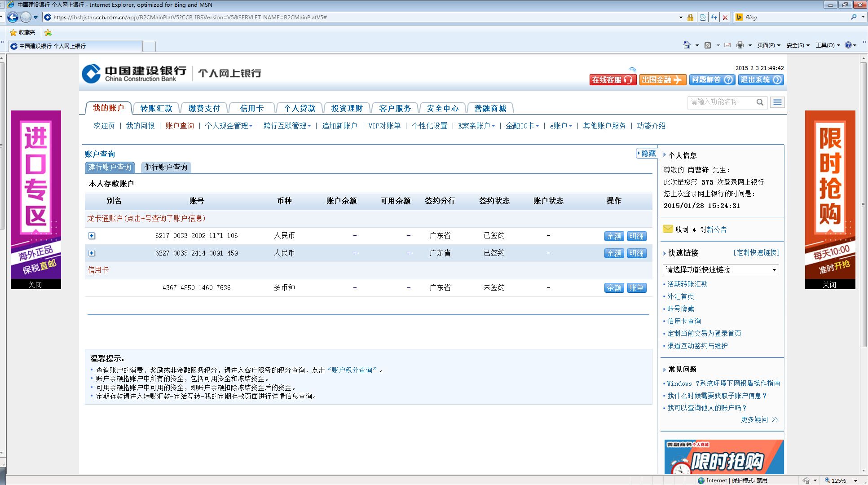The image size is (868, 485).
Task: Switch to the 转账汇款 tab
Action: point(156,108)
